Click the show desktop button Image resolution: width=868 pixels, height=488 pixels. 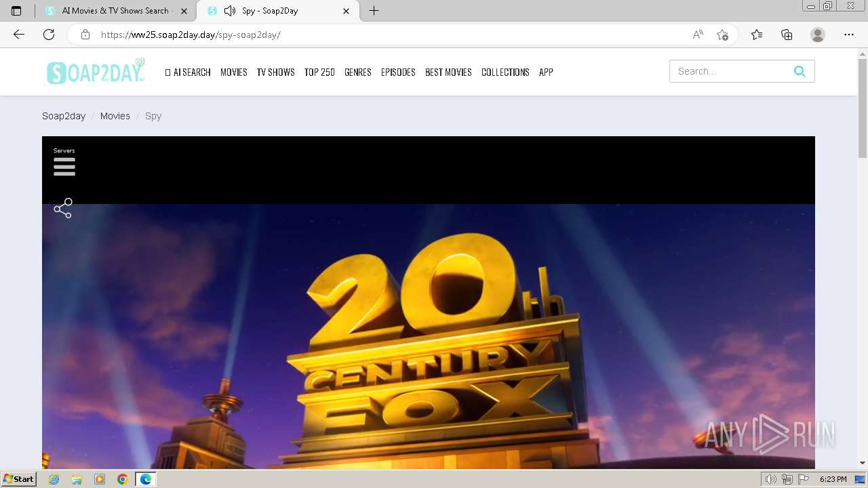point(860,479)
